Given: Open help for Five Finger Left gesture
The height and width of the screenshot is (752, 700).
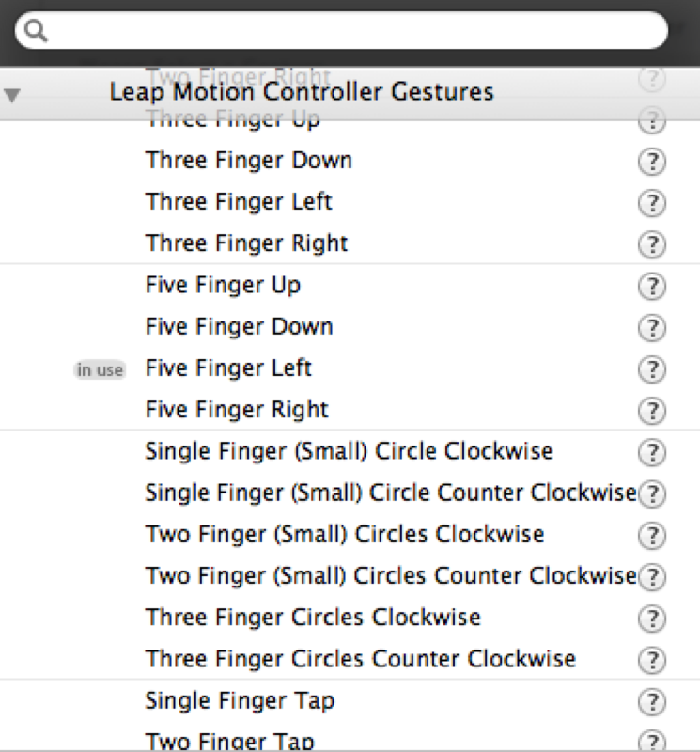Looking at the screenshot, I should click(651, 368).
